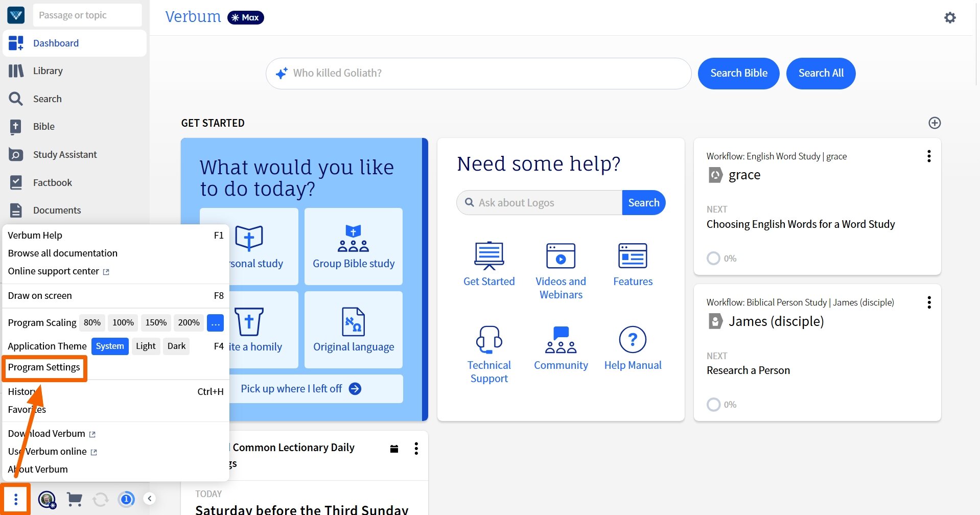980x515 pixels.
Task: Click the sync refresh icon
Action: tap(101, 499)
